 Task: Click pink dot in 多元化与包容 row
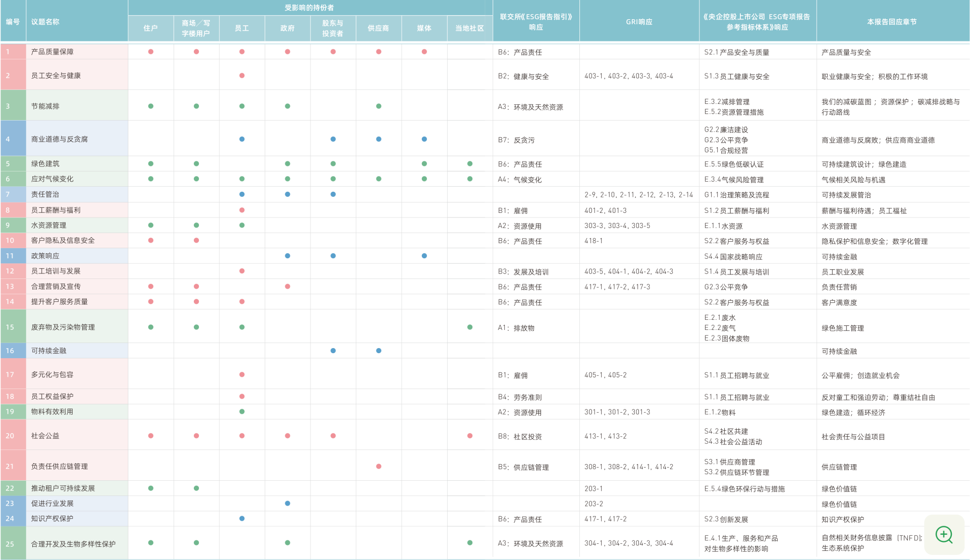(242, 374)
